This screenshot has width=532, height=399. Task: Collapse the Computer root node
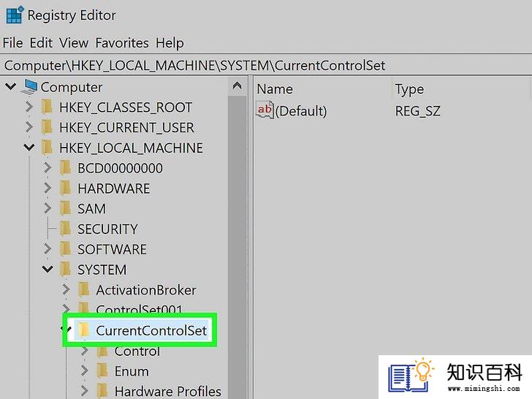pos(11,87)
